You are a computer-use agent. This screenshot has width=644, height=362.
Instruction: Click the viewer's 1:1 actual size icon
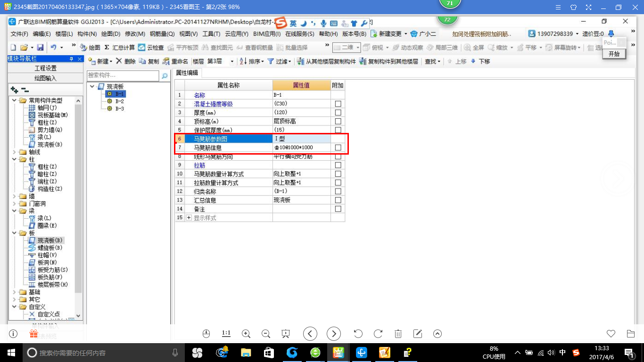pyautogui.click(x=226, y=334)
